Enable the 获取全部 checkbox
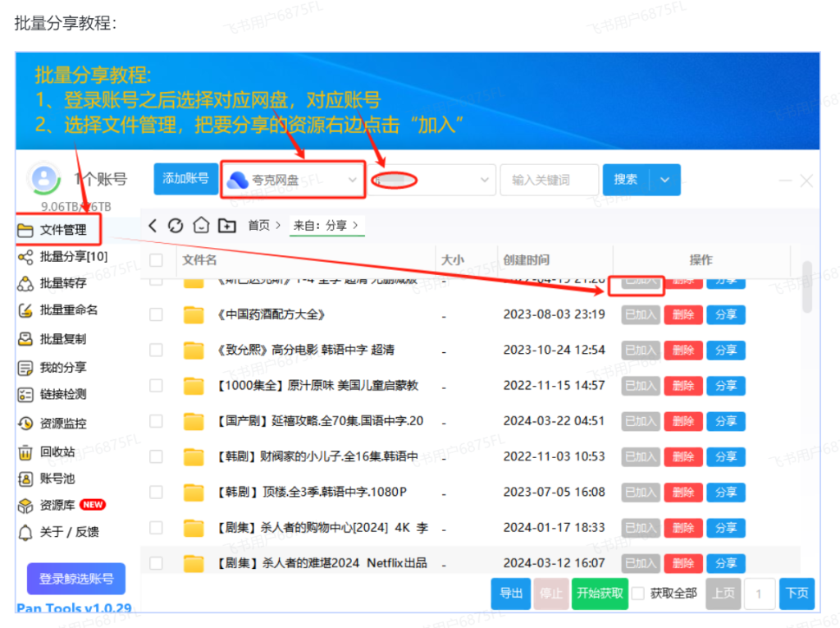Viewport: 840px width, 628px height. click(637, 593)
